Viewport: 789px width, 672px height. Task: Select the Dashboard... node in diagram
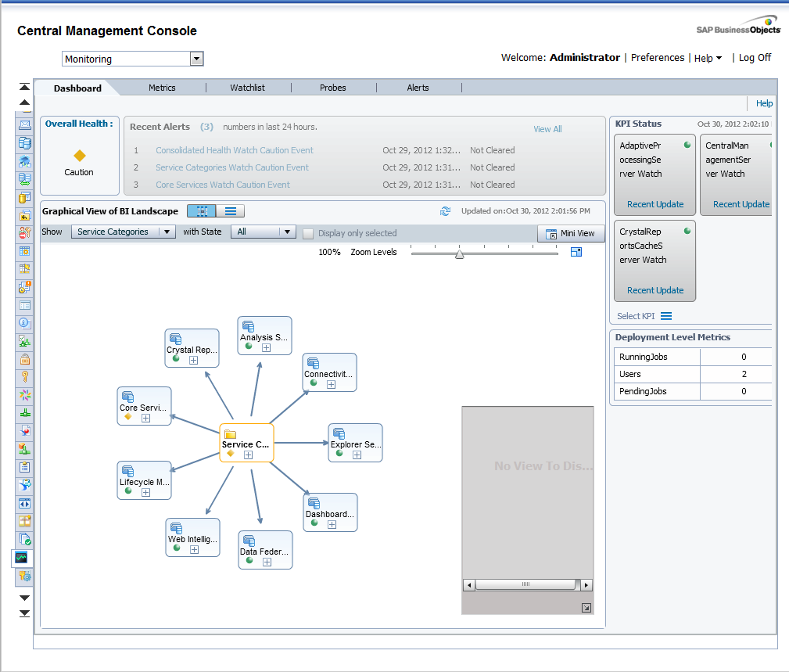pos(331,512)
